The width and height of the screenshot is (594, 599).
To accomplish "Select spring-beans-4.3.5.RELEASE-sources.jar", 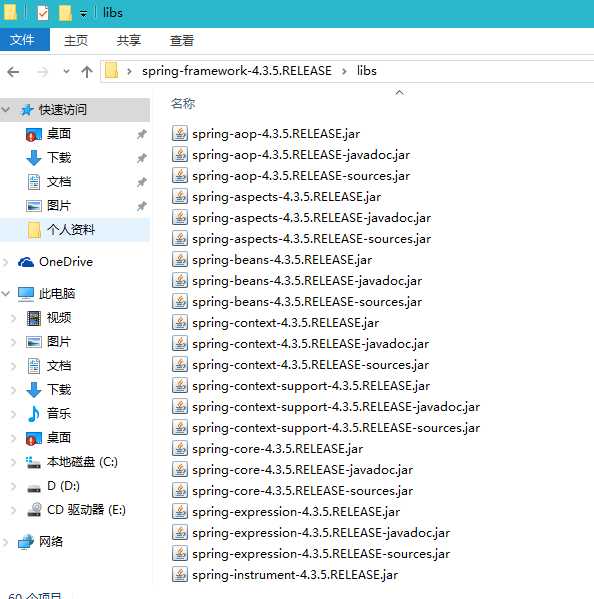I will pos(307,302).
